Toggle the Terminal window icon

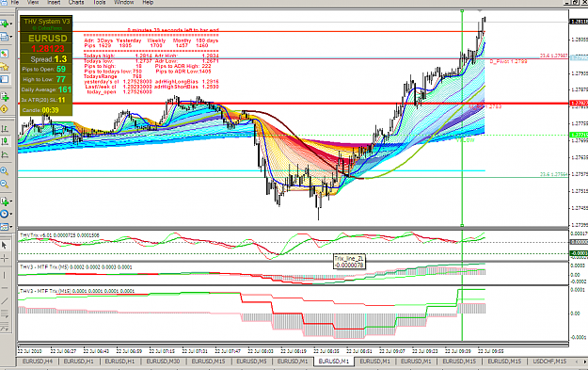[4, 79]
